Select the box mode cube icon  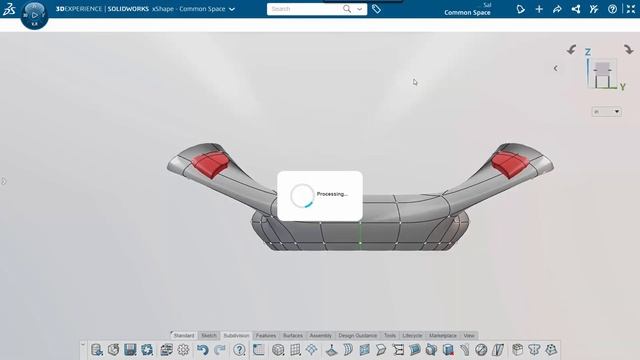518,350
